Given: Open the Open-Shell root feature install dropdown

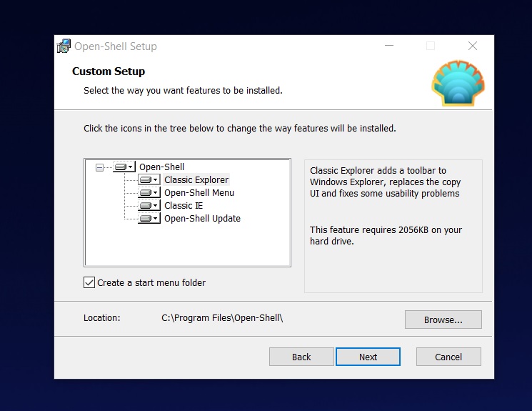Looking at the screenshot, I should [x=124, y=167].
